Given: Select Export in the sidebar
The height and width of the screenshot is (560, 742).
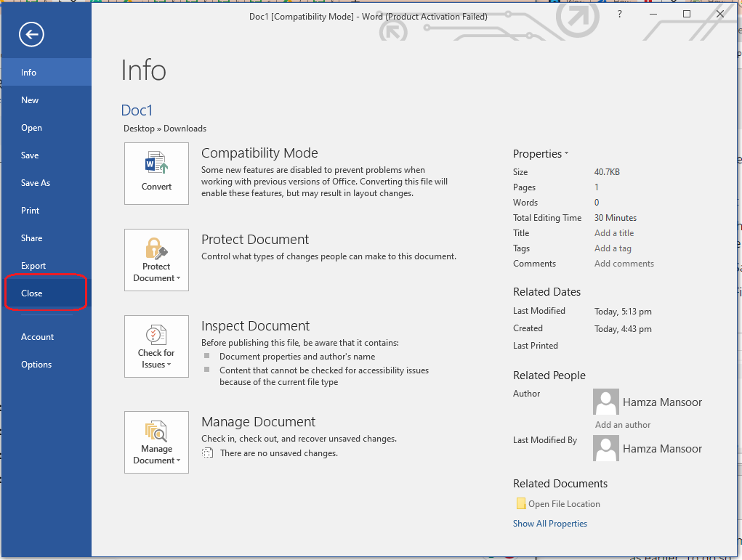Looking at the screenshot, I should [46, 265].
